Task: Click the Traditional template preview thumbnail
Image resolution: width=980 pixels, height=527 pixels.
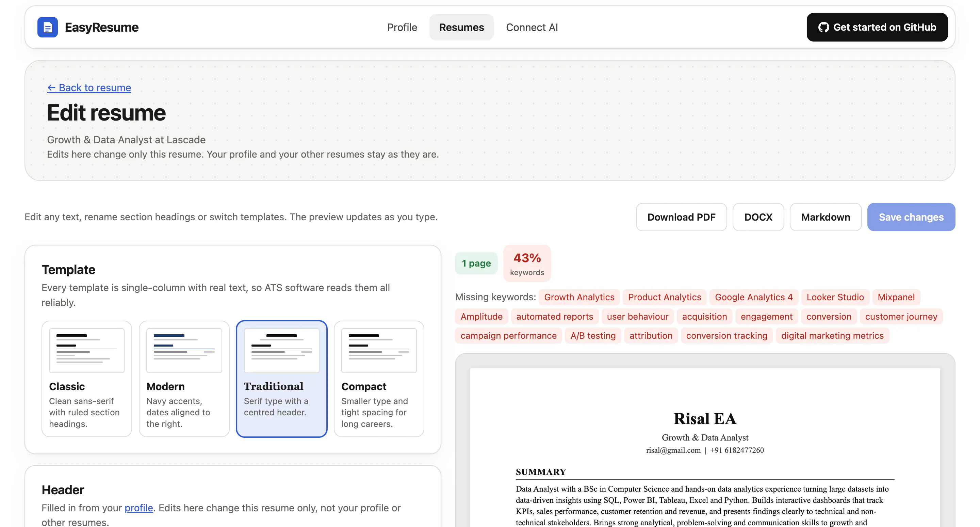Action: 281,350
